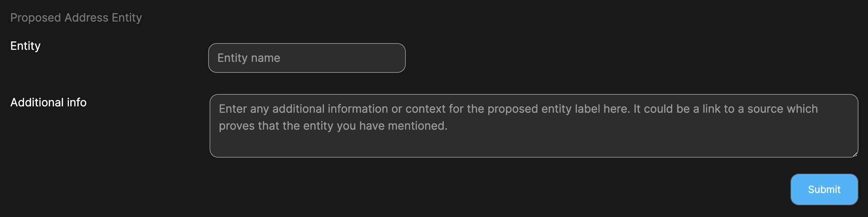This screenshot has height=217, width=868.
Task: Click placeholder line beginning "Enter any additional"
Action: coord(518,109)
